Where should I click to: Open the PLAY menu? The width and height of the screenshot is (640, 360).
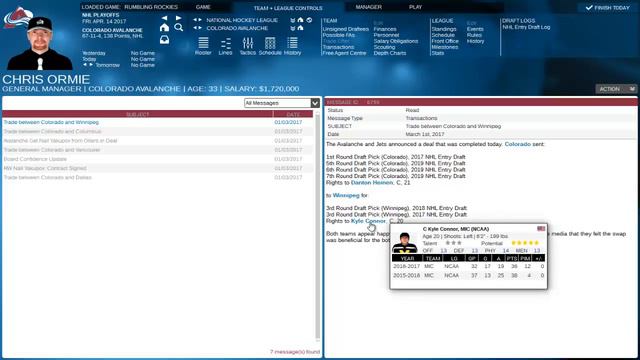pyautogui.click(x=416, y=7)
